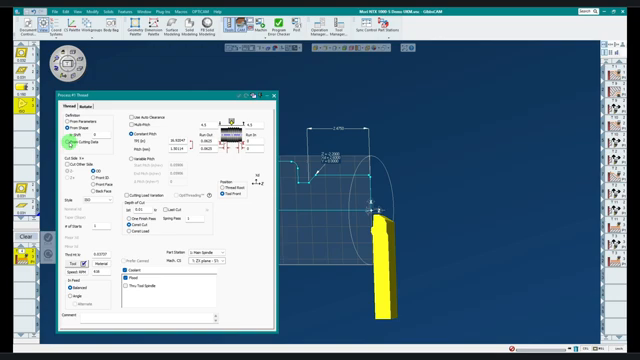The width and height of the screenshot is (640, 360).
Task: Open the Plug-Ins menu
Action: 162,12
